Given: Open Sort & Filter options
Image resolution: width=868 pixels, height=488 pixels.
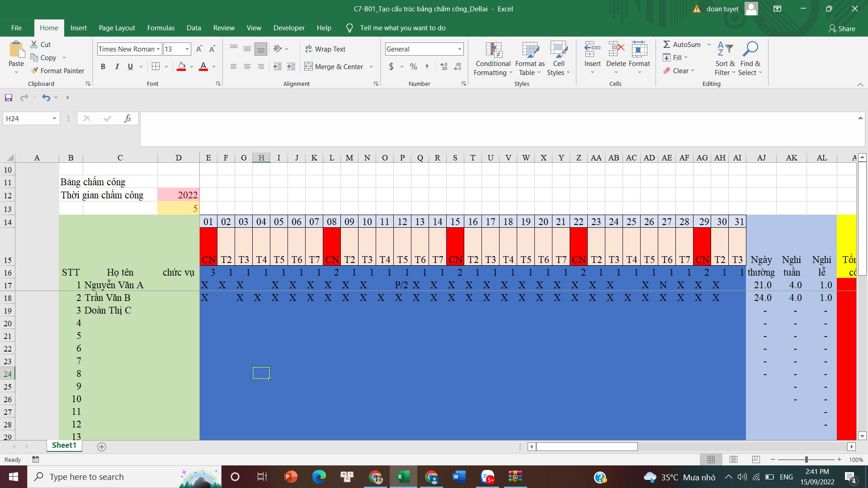Looking at the screenshot, I should (725, 59).
